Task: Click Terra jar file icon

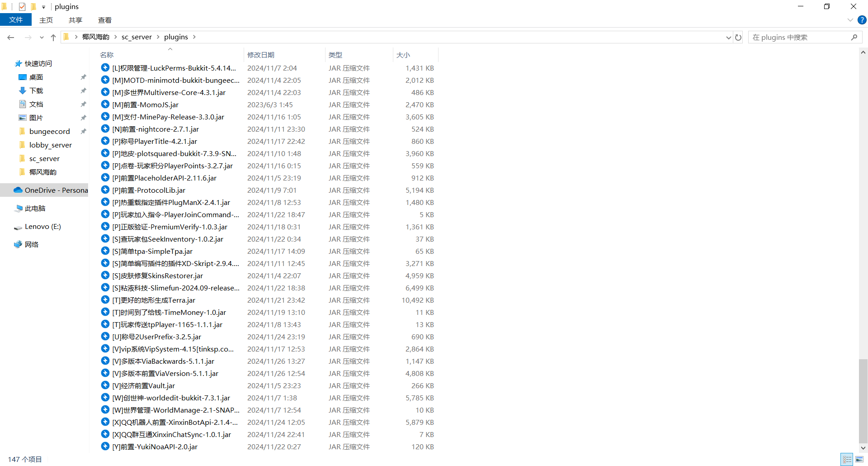Action: coord(105,300)
